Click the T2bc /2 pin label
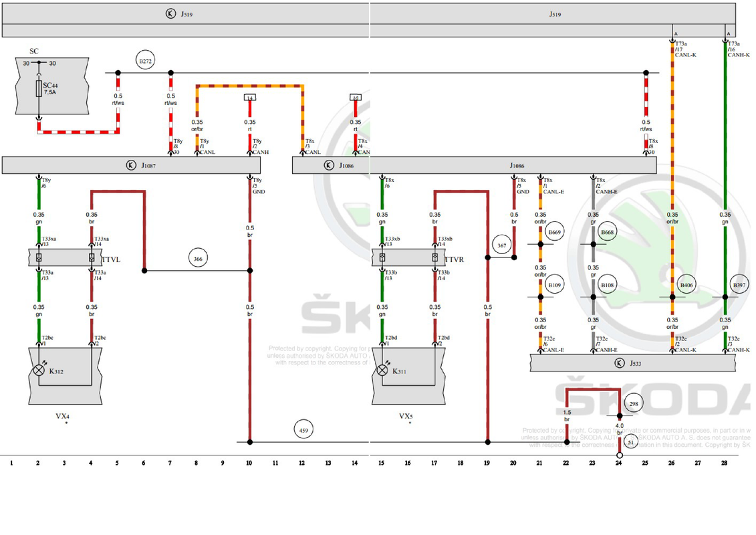The height and width of the screenshot is (535, 756). coord(100,340)
